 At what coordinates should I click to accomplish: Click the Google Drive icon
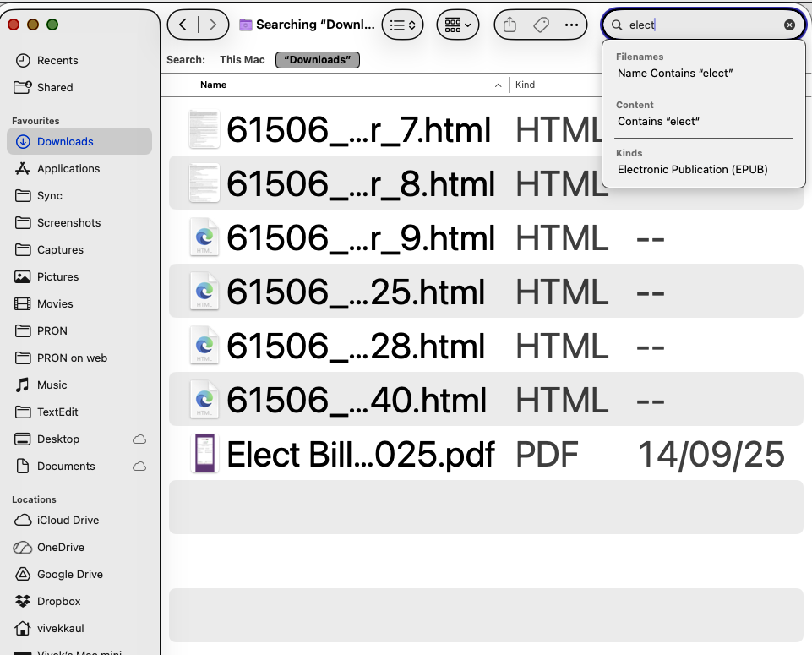22,574
